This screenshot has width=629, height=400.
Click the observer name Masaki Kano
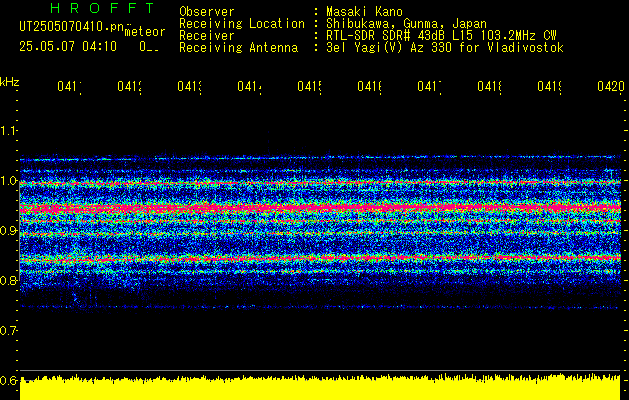[364, 12]
